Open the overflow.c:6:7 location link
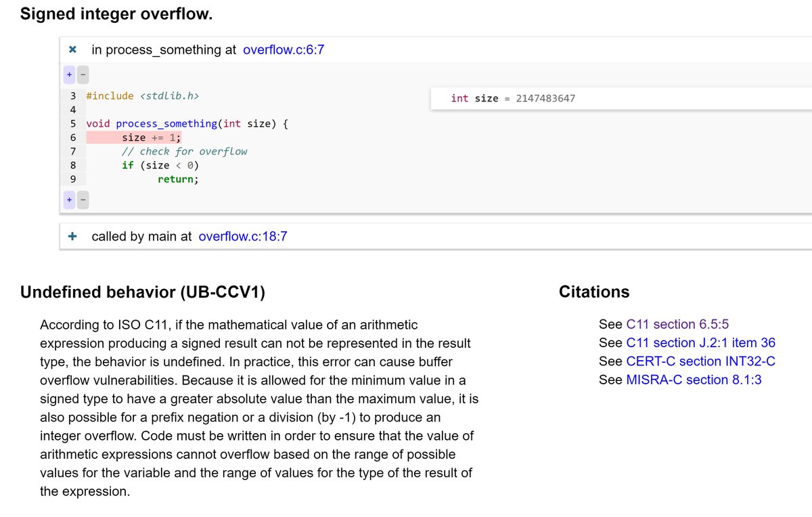The width and height of the screenshot is (812, 517). click(x=282, y=49)
